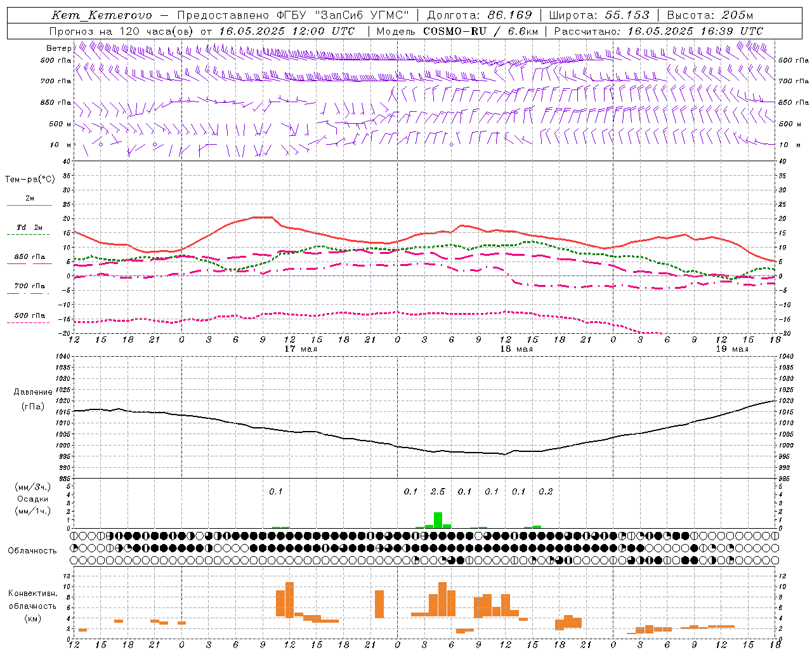Click the 0.2 precipitation amount value
The height and width of the screenshot is (650, 812).
(546, 492)
